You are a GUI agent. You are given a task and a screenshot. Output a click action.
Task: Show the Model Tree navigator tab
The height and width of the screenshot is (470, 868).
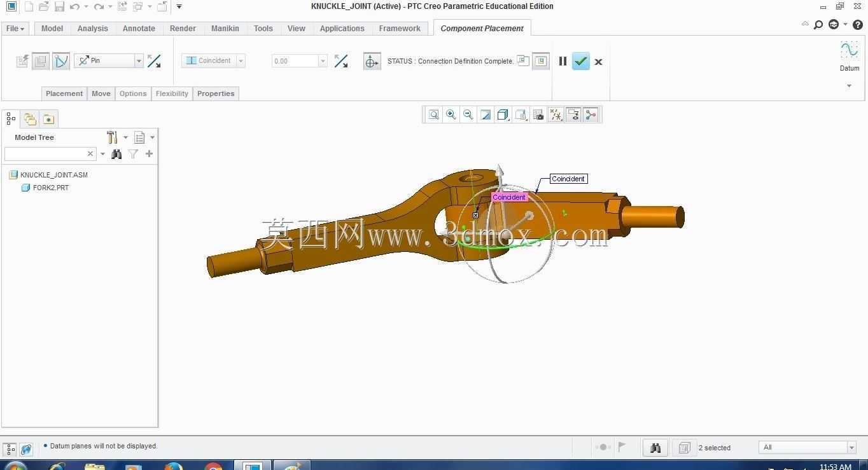click(11, 119)
